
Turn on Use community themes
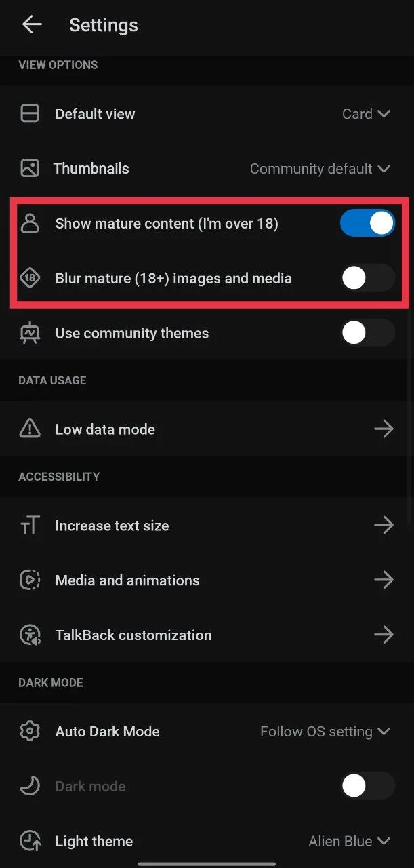[367, 333]
